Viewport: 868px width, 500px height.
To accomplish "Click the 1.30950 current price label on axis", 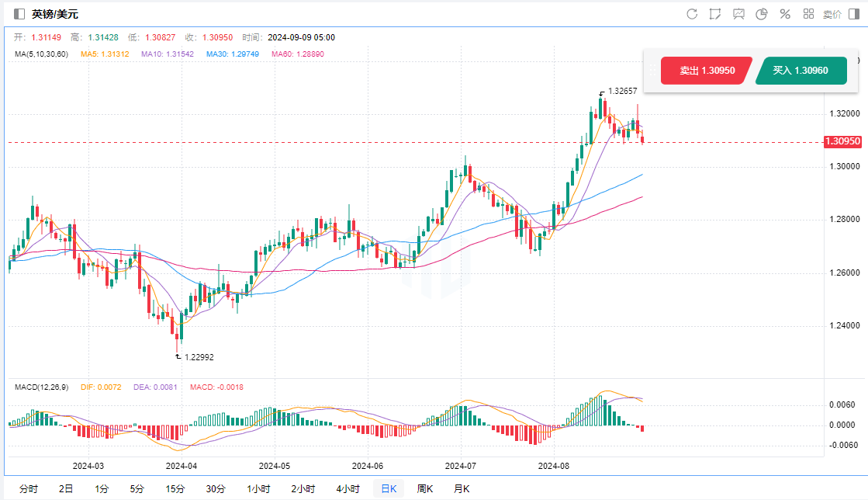I will pos(842,142).
